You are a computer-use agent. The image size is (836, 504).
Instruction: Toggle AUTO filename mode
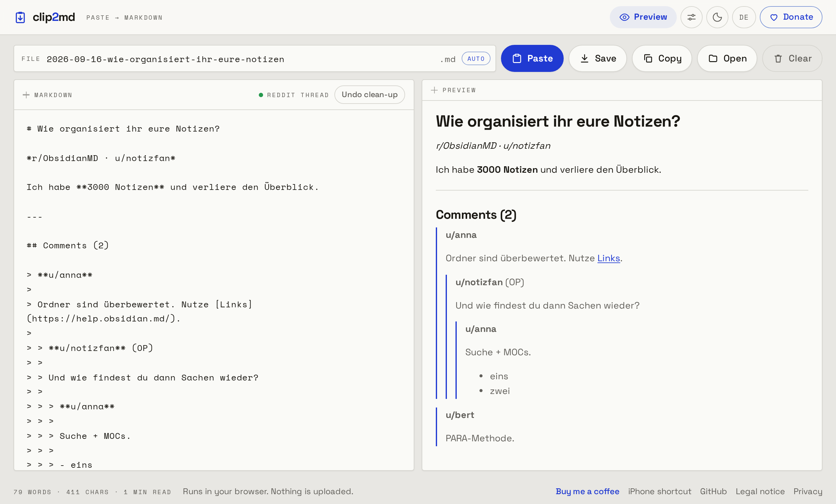click(476, 59)
